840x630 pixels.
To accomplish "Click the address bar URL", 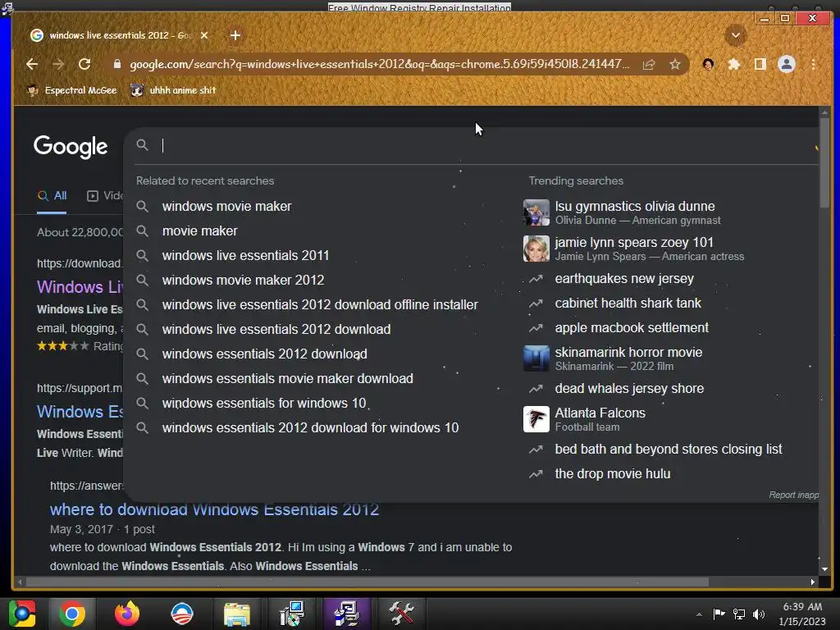I will click(x=379, y=64).
